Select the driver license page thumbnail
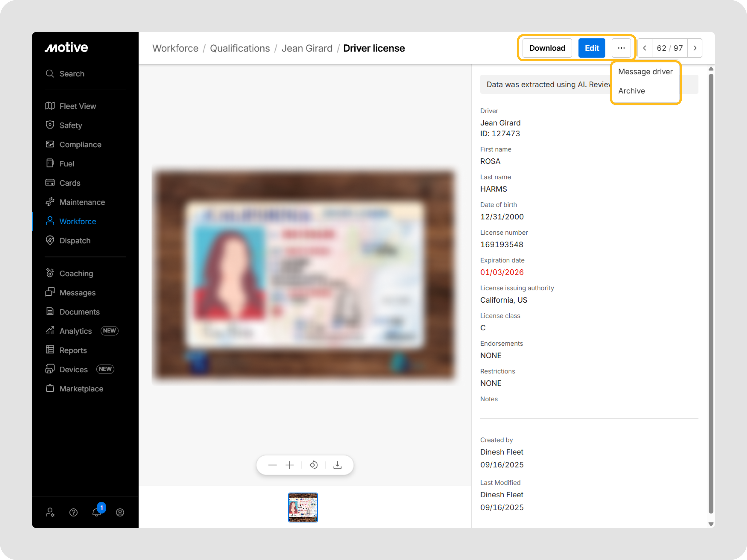 (303, 507)
